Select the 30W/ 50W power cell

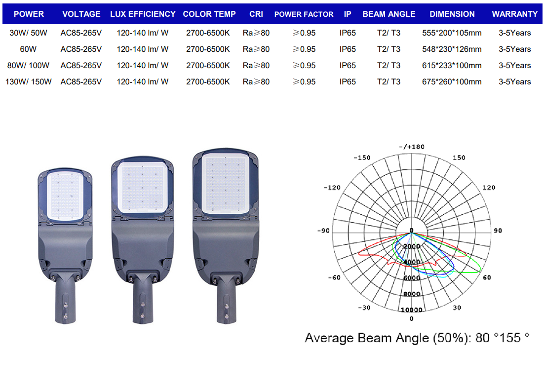click(29, 33)
